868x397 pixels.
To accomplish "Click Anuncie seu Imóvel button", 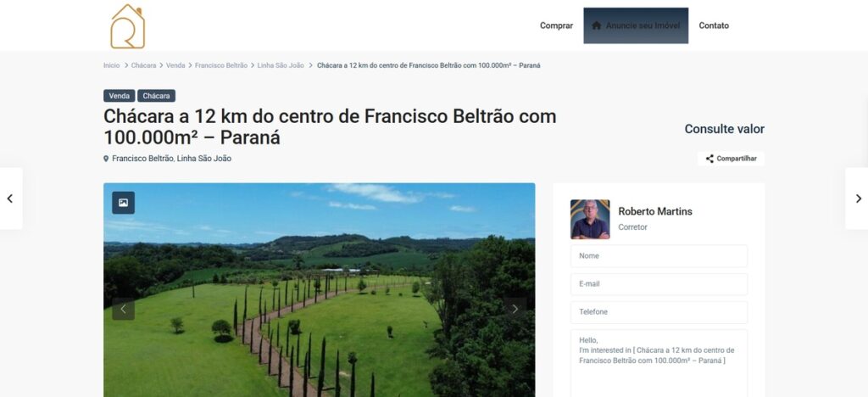I will 636,25.
